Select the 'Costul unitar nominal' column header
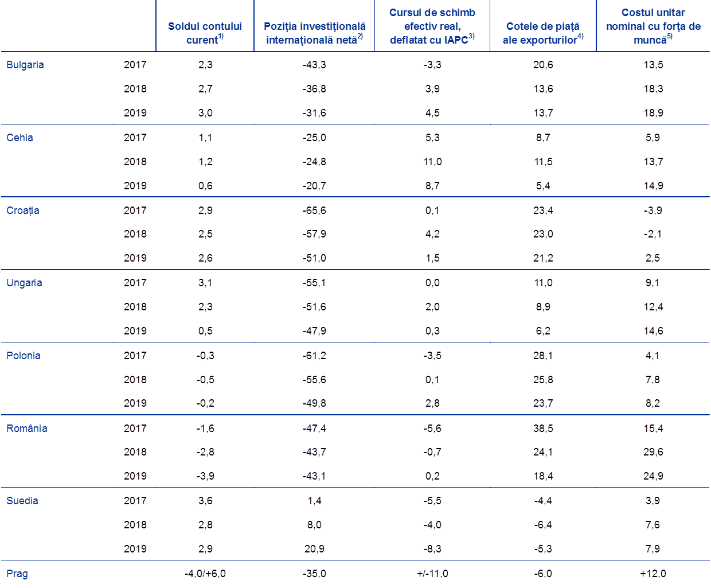Viewport: 711px width, 588px height. tap(653, 26)
